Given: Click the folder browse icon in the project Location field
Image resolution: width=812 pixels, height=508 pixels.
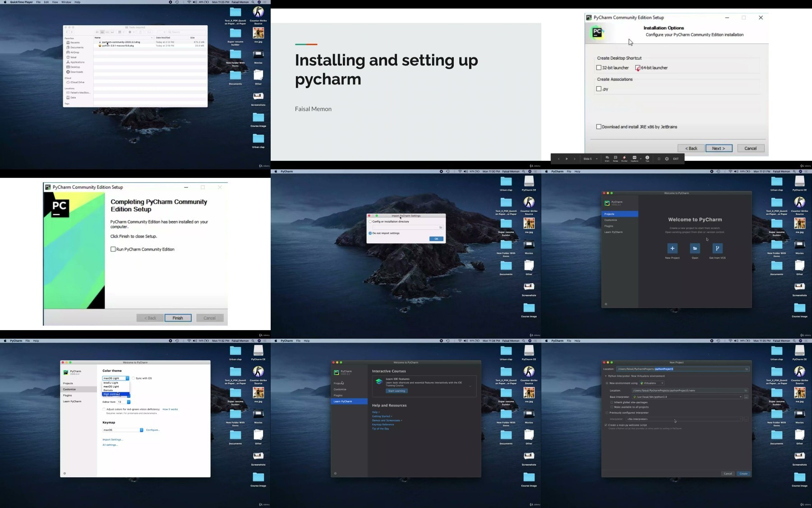Looking at the screenshot, I should [x=747, y=369].
